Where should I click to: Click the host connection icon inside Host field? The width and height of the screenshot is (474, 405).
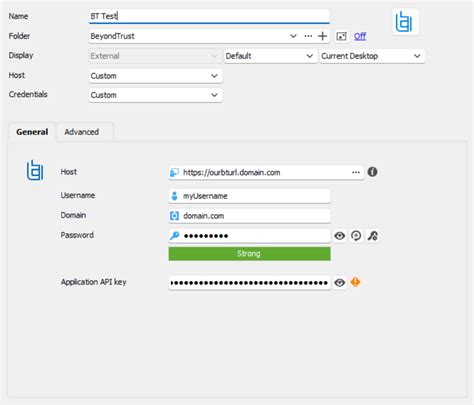click(x=174, y=172)
